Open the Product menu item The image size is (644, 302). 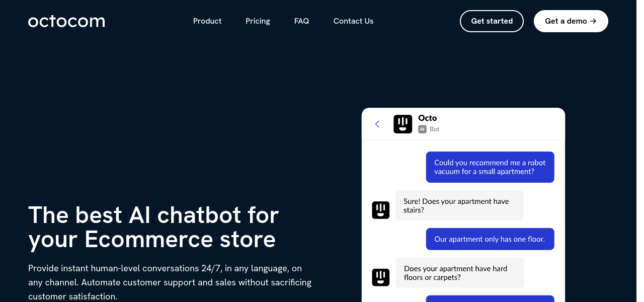pos(207,21)
